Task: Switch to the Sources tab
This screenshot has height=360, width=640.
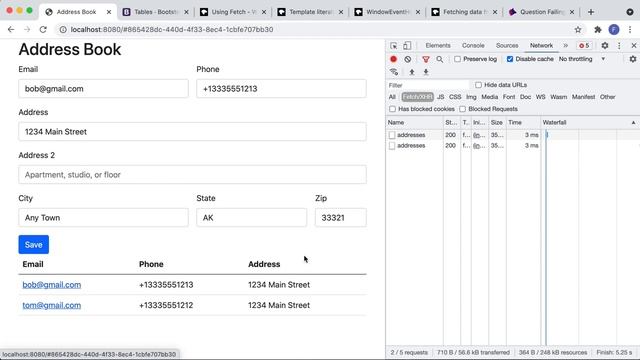Action: pyautogui.click(x=507, y=46)
